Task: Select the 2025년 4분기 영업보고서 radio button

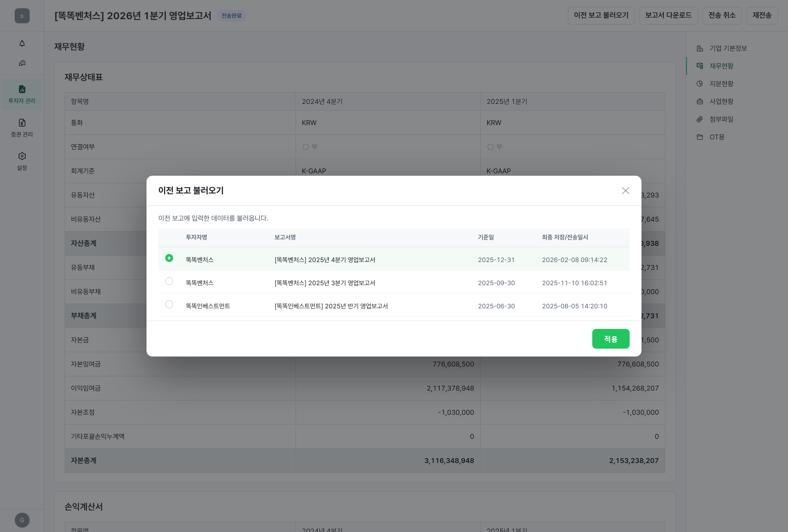Action: tap(169, 258)
